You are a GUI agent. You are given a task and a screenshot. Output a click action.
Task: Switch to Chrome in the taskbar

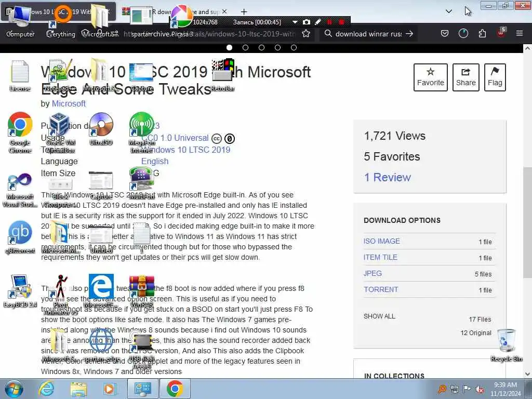pos(175,389)
